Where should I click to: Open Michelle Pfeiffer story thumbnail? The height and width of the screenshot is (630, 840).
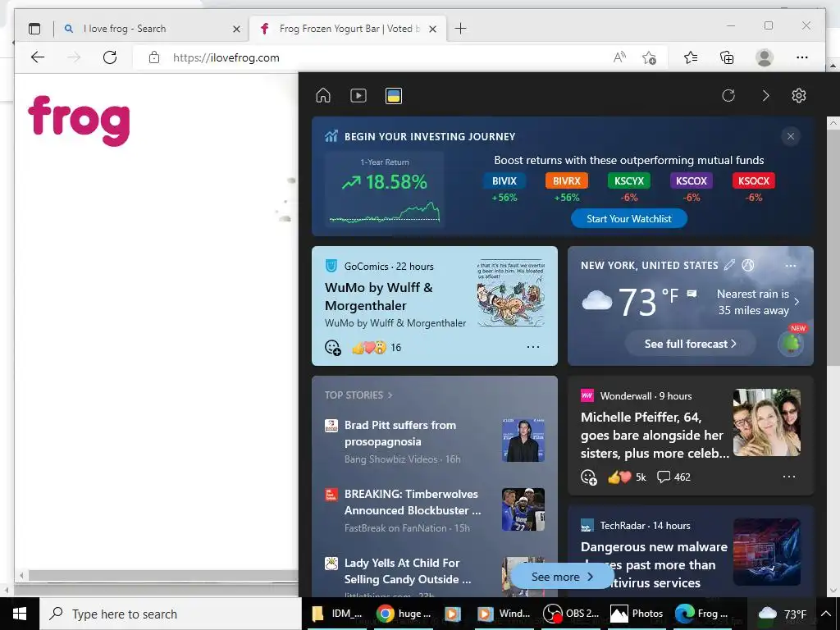[x=767, y=422]
